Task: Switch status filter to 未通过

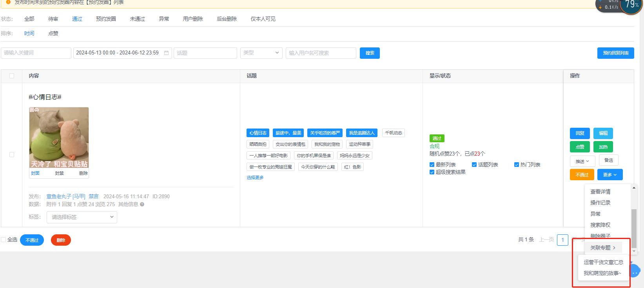Action: (x=138, y=19)
